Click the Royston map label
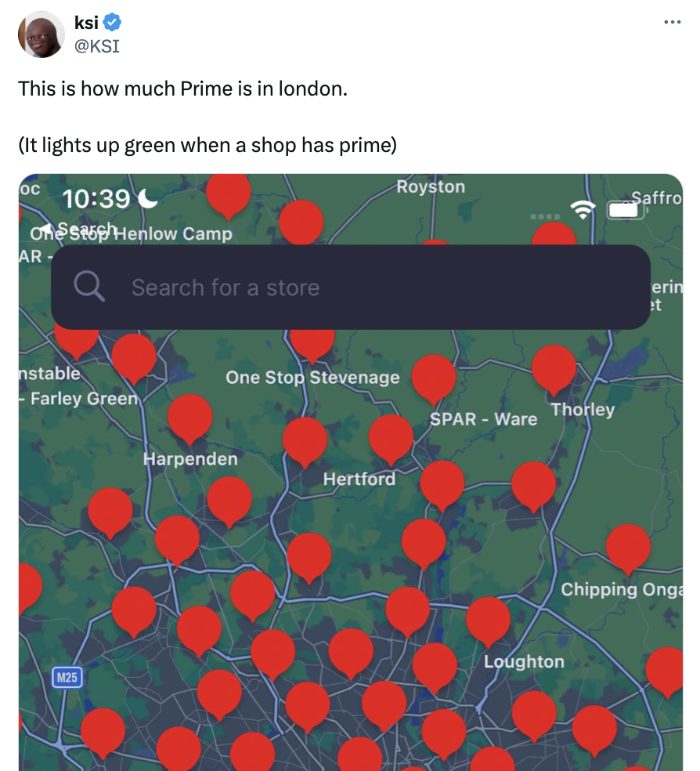Screen dimensions: 700x771 pos(431,186)
